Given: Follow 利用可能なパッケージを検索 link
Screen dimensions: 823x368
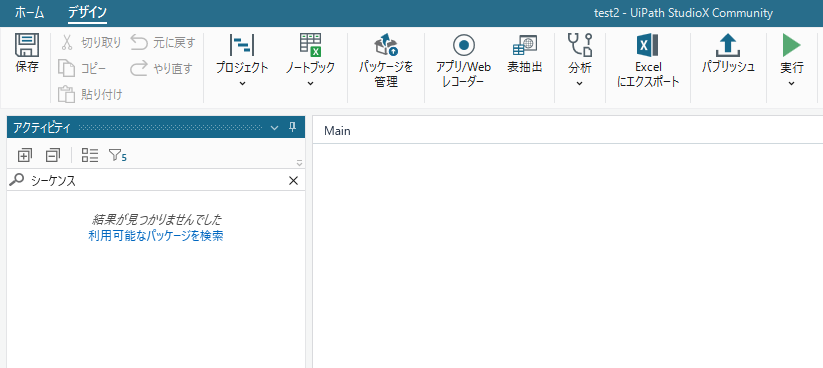Looking at the screenshot, I should pyautogui.click(x=156, y=236).
